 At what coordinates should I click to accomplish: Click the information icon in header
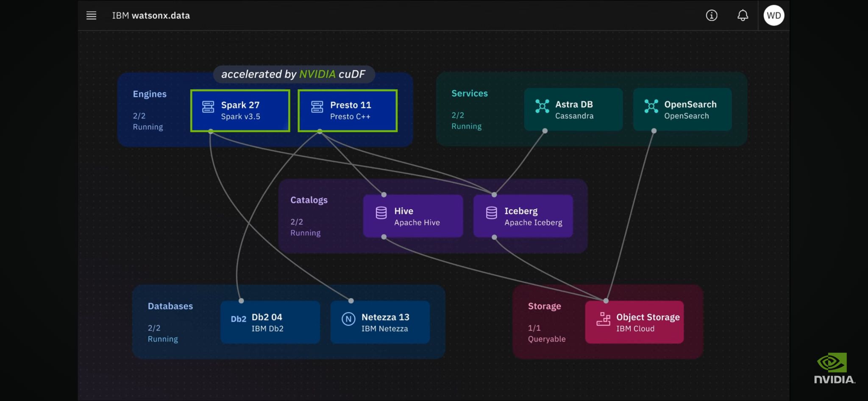(712, 16)
